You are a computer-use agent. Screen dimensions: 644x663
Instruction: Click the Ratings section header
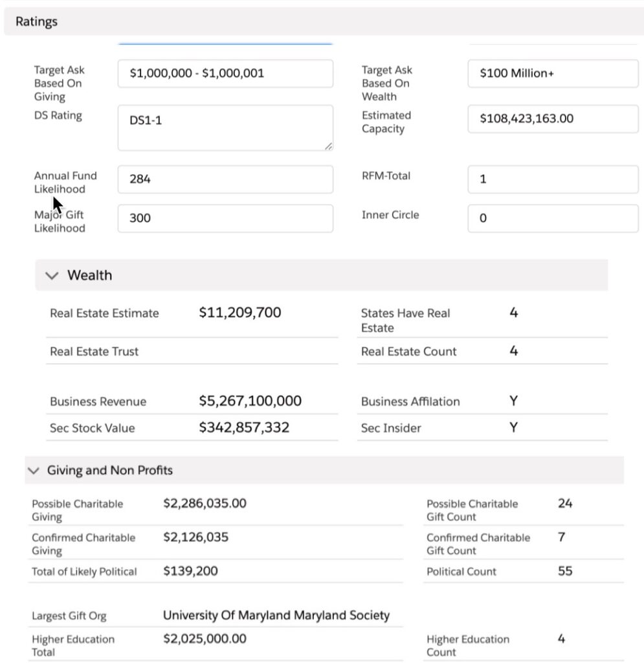(x=37, y=22)
